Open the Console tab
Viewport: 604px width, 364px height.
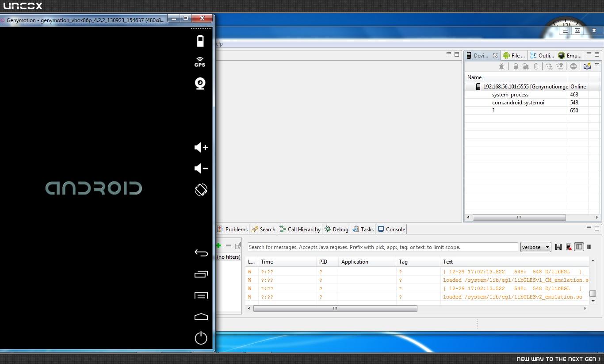click(391, 229)
